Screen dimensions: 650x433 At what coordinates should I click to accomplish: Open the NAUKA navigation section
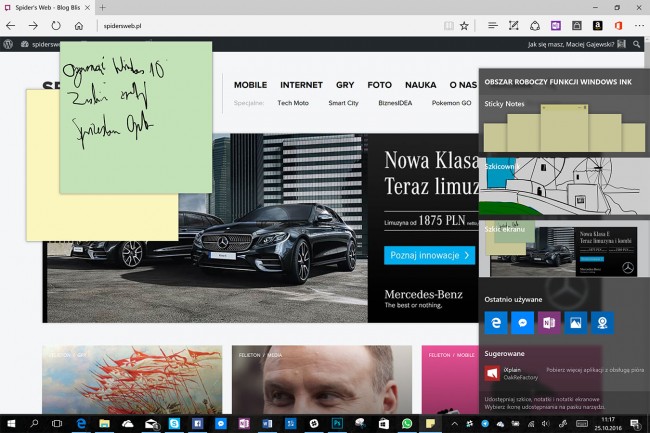pyautogui.click(x=420, y=85)
